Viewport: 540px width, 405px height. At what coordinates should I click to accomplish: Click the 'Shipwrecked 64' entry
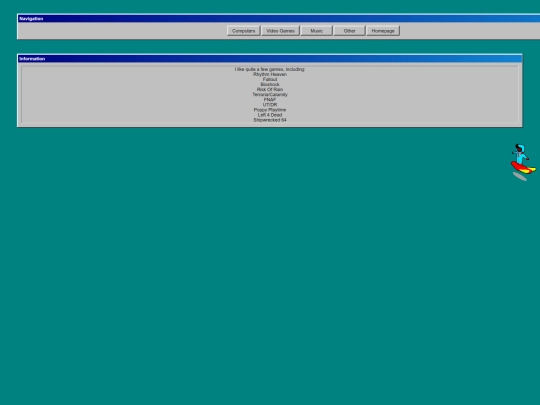pos(270,120)
